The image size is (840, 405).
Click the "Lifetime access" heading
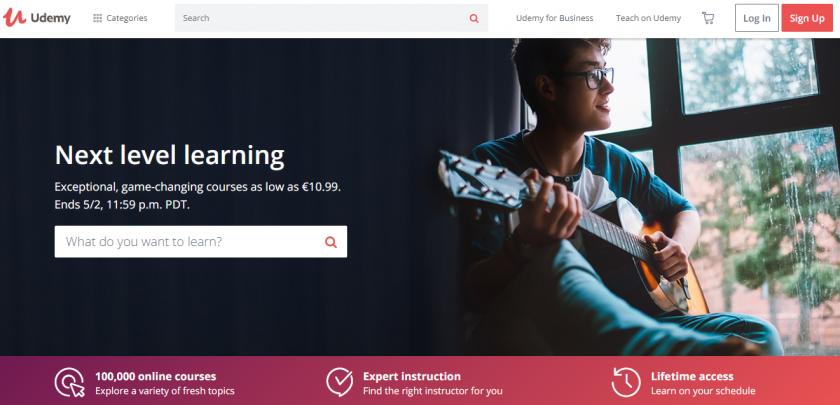[692, 376]
